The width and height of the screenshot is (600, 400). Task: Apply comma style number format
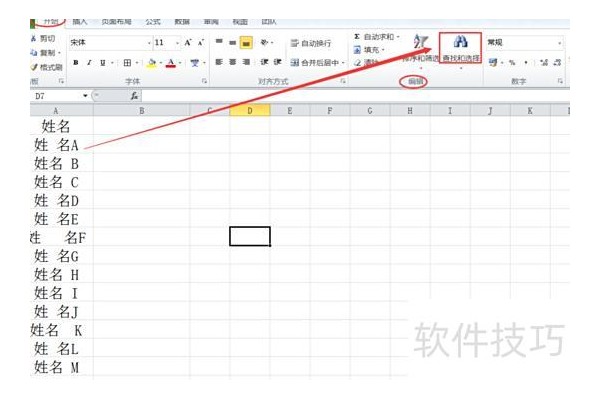[x=526, y=62]
